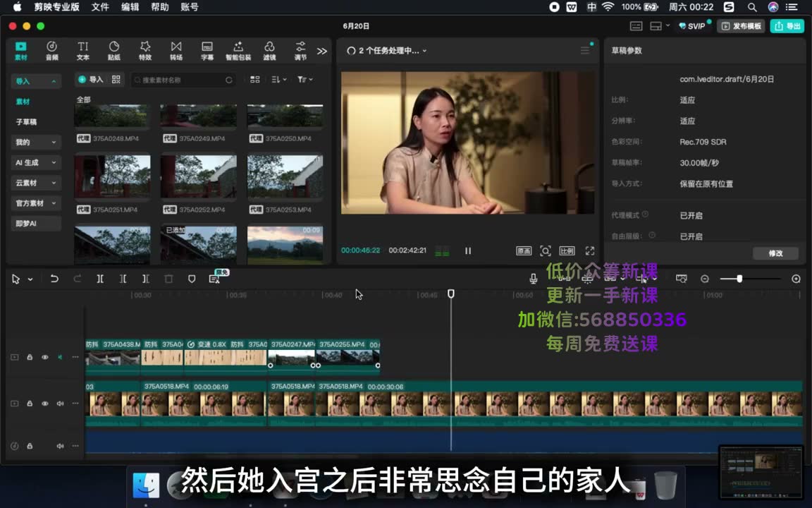Mute the bottom audio track
The width and height of the screenshot is (812, 508).
60,446
